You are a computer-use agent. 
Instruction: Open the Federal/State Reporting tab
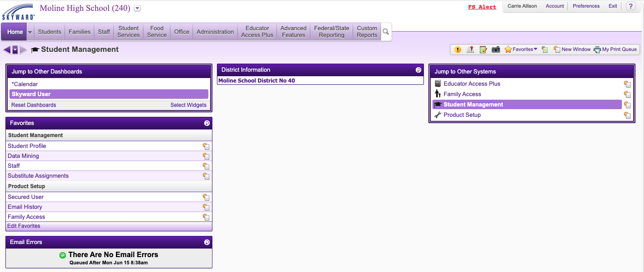point(331,32)
